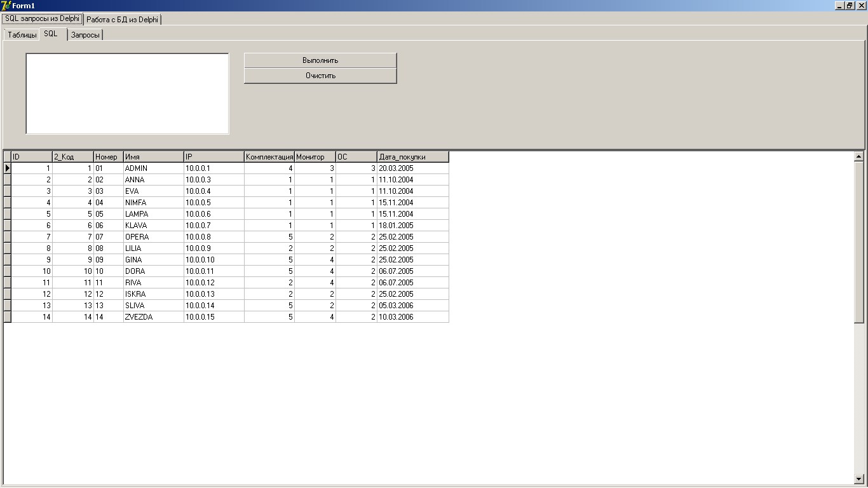Screen dimensions: 868x488
Task: Click the current-row indicator arrow for ADMIN
Action: coord(8,168)
